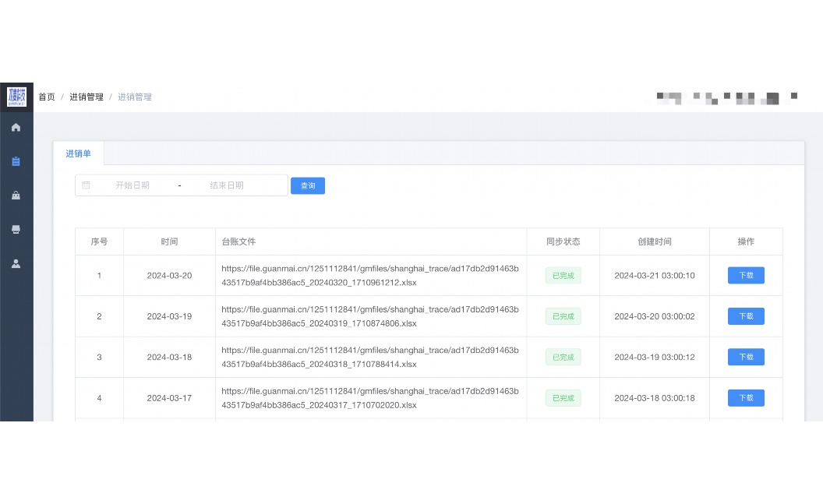Download the 2024-03-18 ledger file
This screenshot has width=823, height=504.
tap(746, 357)
